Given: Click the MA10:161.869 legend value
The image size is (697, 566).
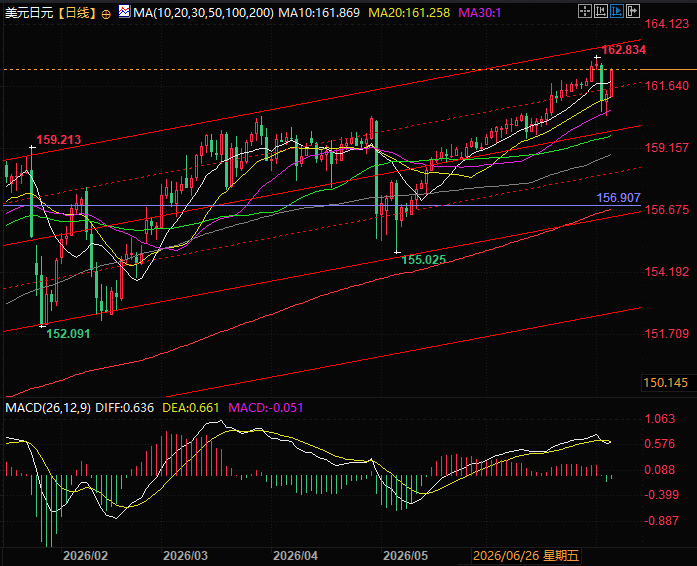Looking at the screenshot, I should coord(319,13).
